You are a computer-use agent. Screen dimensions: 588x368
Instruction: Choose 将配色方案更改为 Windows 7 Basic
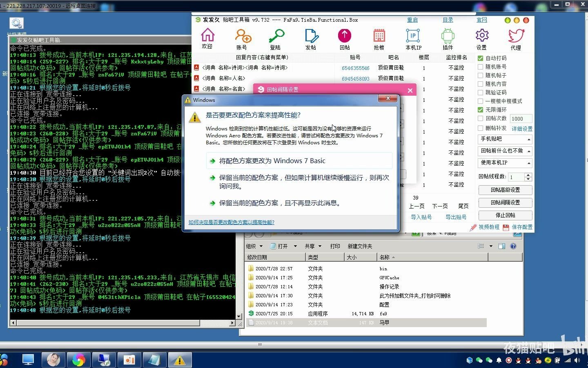[x=299, y=161]
